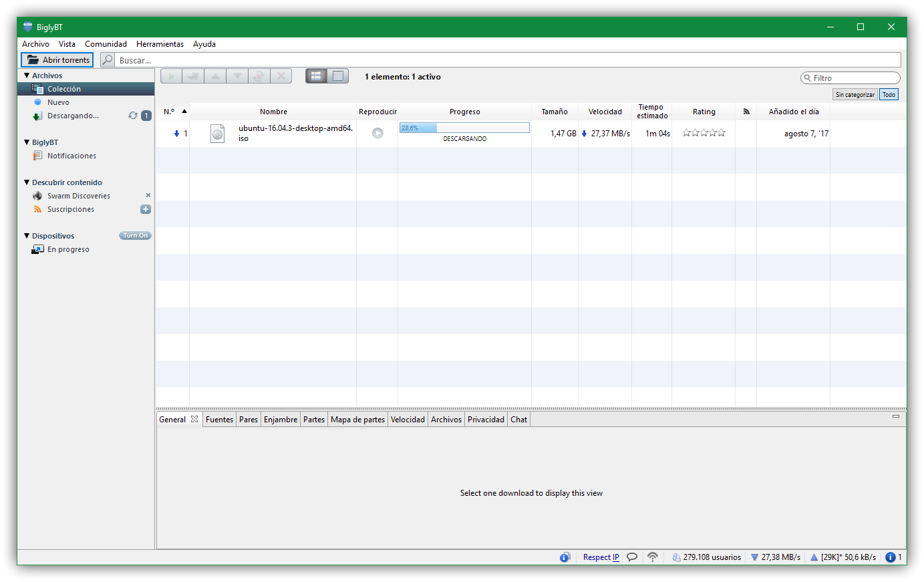Click the move-up arrow toolbar icon
This screenshot has height=582, width=924.
215,76
